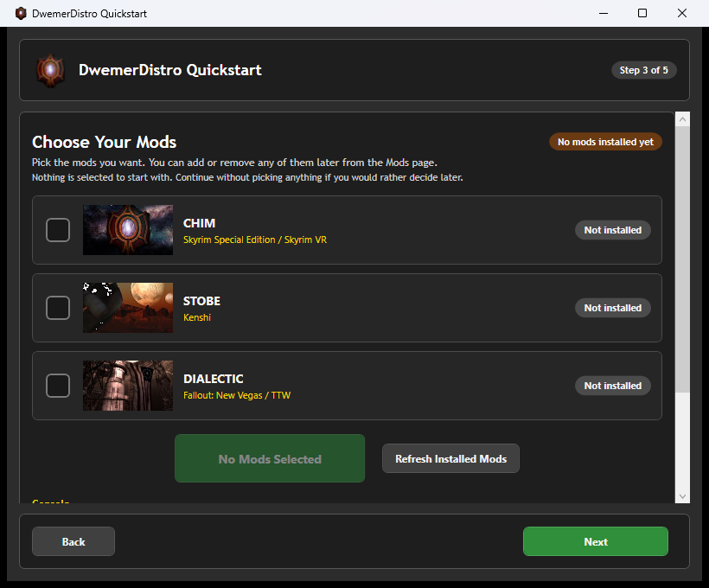
Task: Tick the CHIM mod checkbox
Action: coord(58,230)
